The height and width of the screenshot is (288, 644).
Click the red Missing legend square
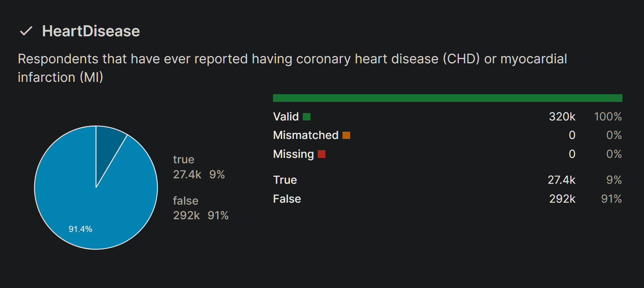pos(322,154)
